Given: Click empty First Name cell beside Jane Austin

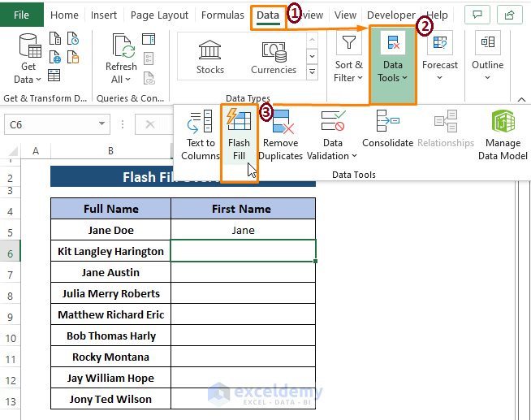Looking at the screenshot, I should [243, 272].
